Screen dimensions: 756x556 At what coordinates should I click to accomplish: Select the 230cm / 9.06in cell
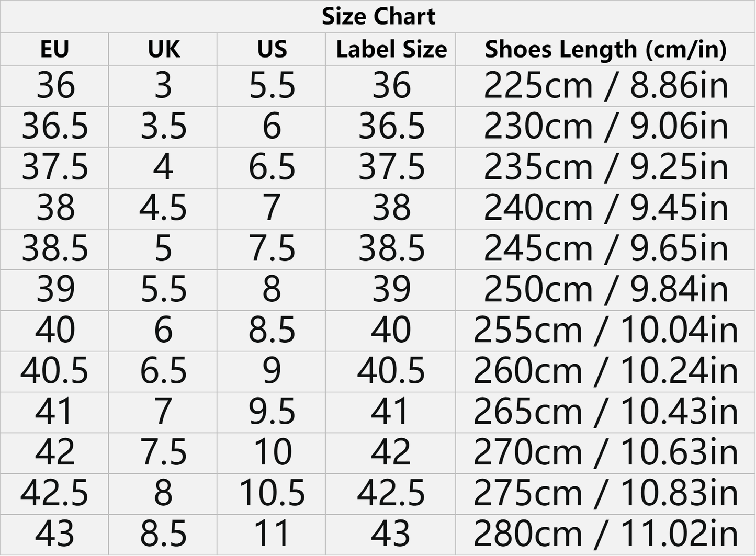(605, 127)
